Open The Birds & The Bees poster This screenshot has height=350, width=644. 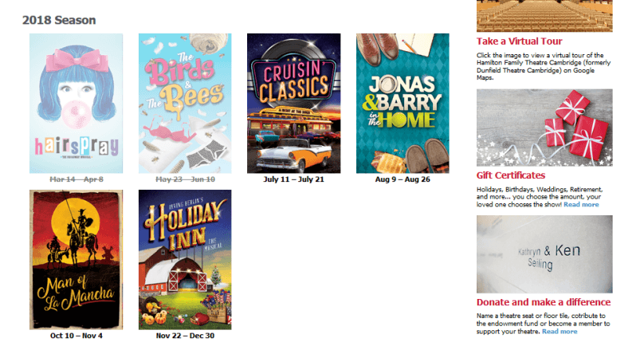click(185, 103)
